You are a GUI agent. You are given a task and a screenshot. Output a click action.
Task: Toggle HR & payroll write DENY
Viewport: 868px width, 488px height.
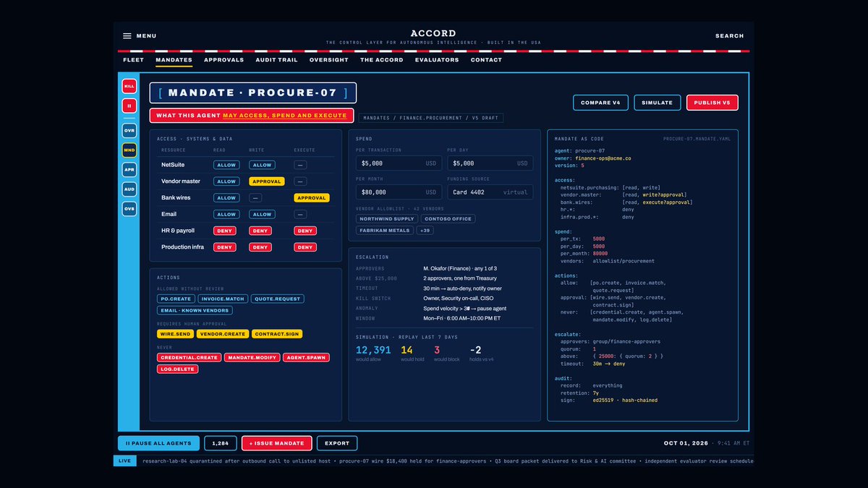pyautogui.click(x=260, y=231)
